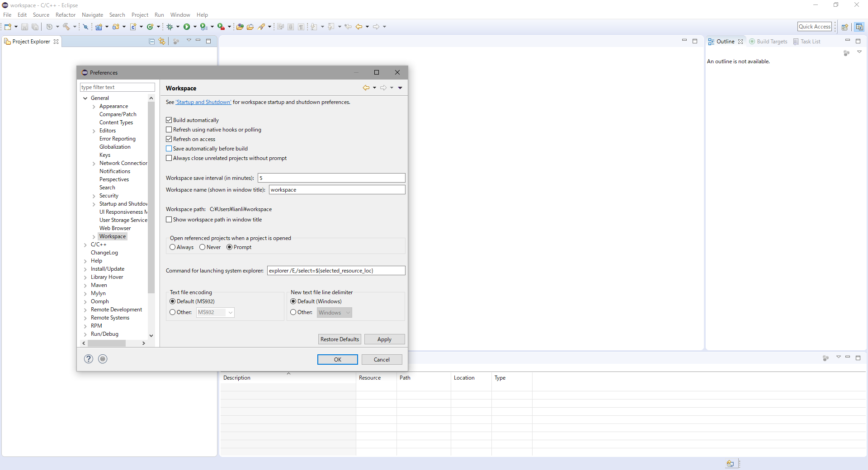Click the Workspace save interval field
Viewport: 868px width, 470px height.
click(x=331, y=178)
